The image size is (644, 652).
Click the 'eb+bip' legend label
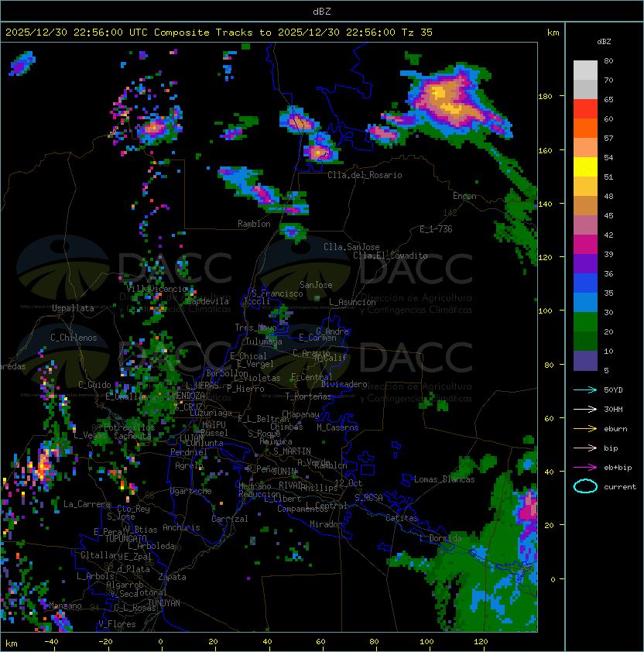[x=618, y=468]
